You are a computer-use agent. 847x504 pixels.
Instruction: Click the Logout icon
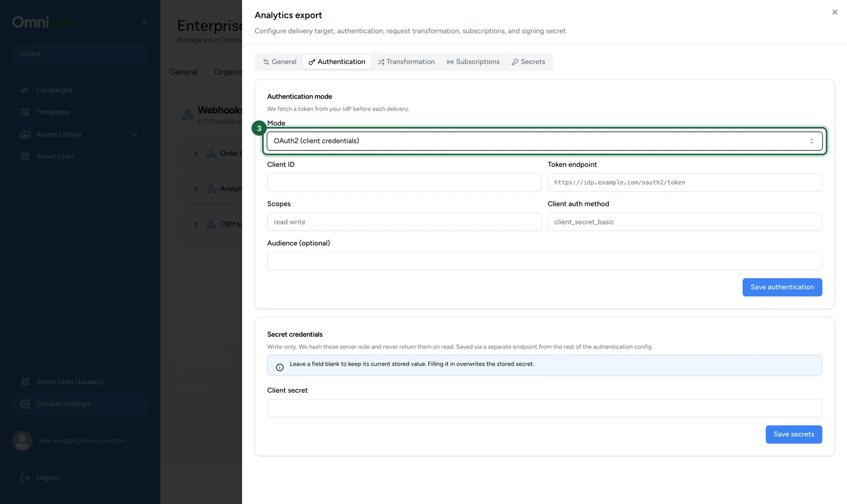point(25,478)
